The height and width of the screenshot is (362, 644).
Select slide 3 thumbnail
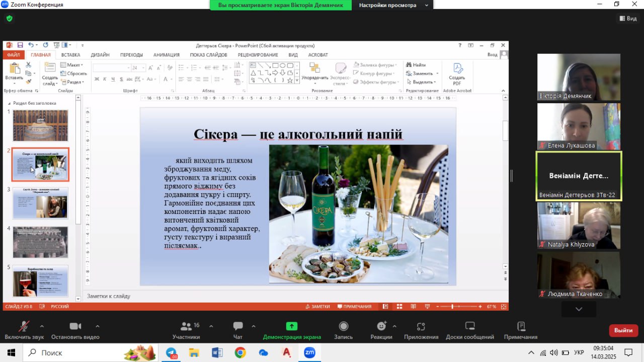click(40, 203)
